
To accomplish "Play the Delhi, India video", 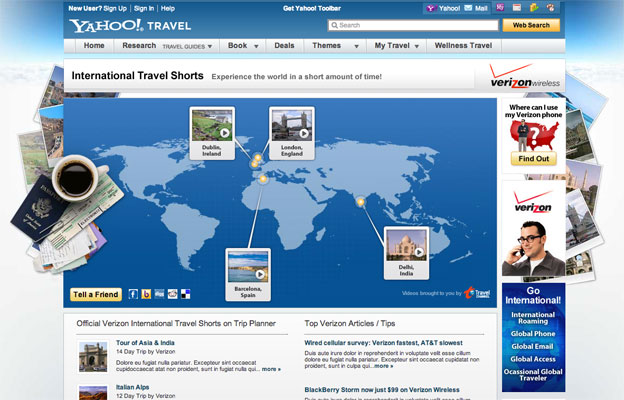I will (419, 252).
